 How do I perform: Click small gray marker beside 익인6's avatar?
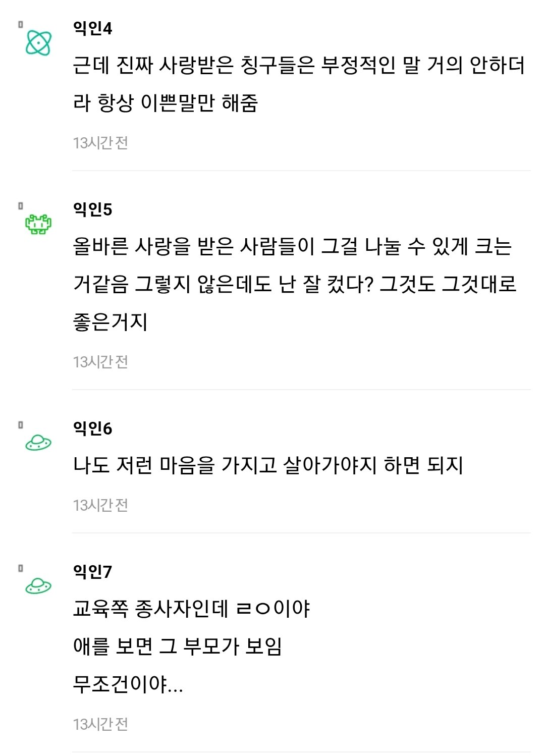21,425
